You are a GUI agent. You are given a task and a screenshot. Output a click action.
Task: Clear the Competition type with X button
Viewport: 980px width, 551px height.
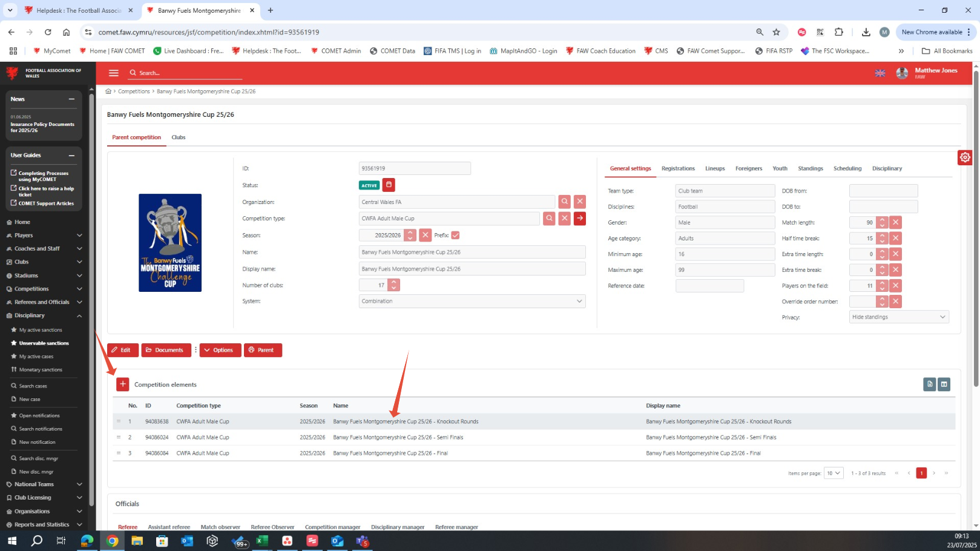(x=565, y=219)
